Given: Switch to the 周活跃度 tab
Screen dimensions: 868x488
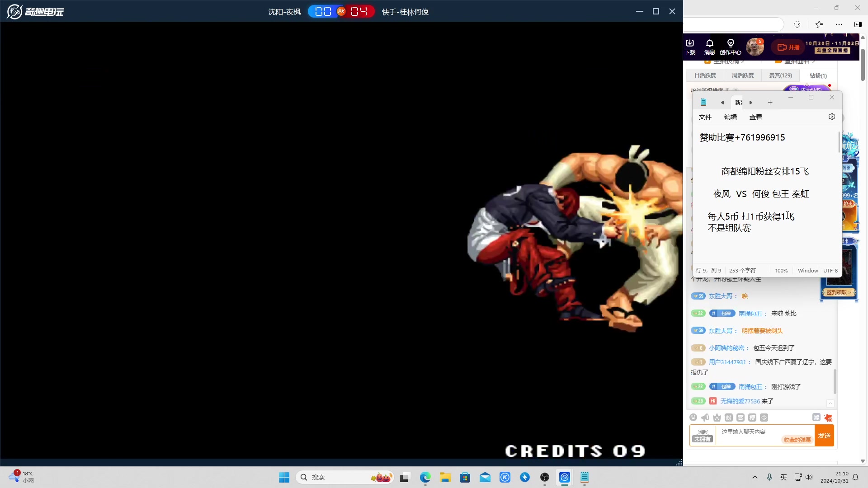Looking at the screenshot, I should [x=743, y=75].
